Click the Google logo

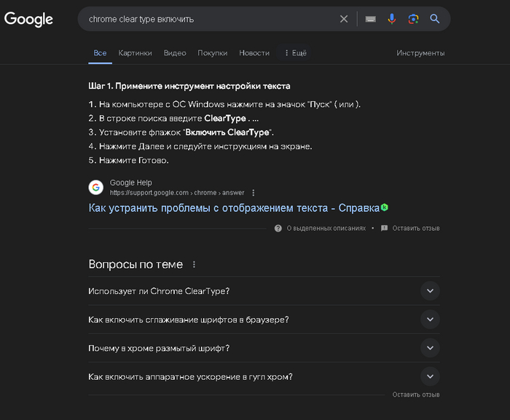pos(29,19)
